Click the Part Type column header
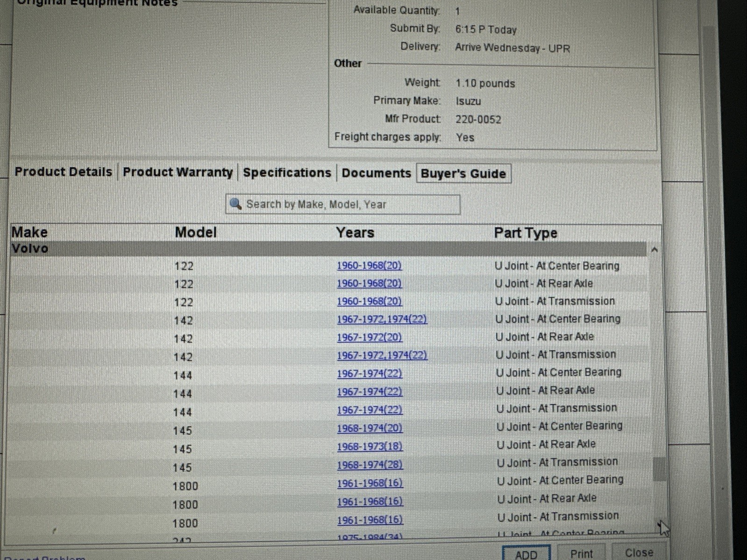Viewport: 747px width, 560px height. click(x=526, y=233)
